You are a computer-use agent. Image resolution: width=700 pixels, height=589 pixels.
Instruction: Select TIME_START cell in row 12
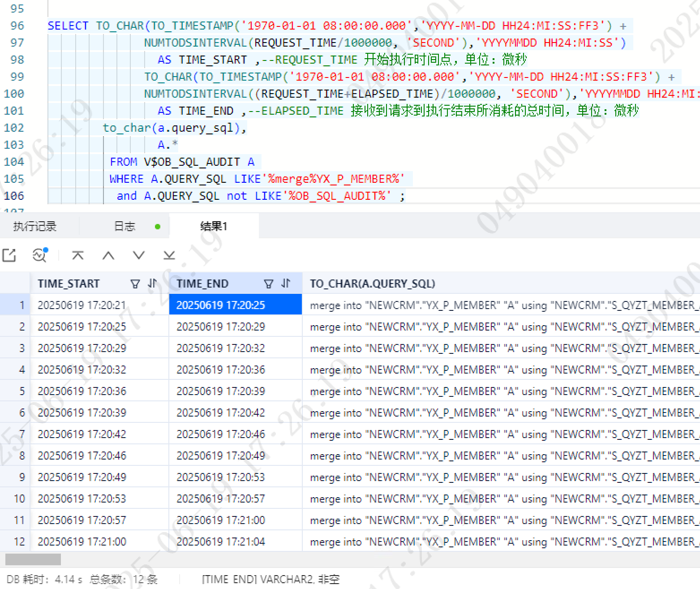point(99,542)
